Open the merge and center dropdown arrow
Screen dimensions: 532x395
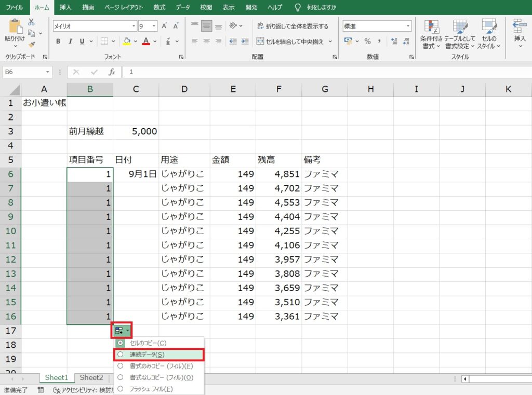(x=330, y=42)
